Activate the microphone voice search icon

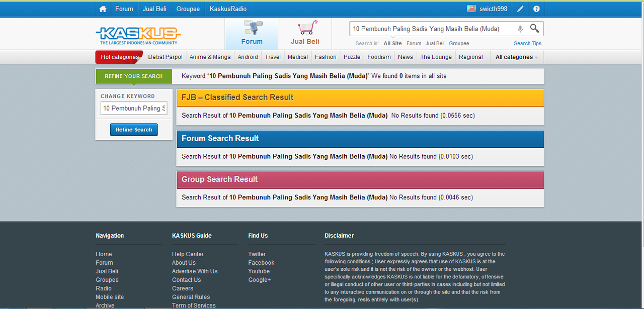(520, 29)
